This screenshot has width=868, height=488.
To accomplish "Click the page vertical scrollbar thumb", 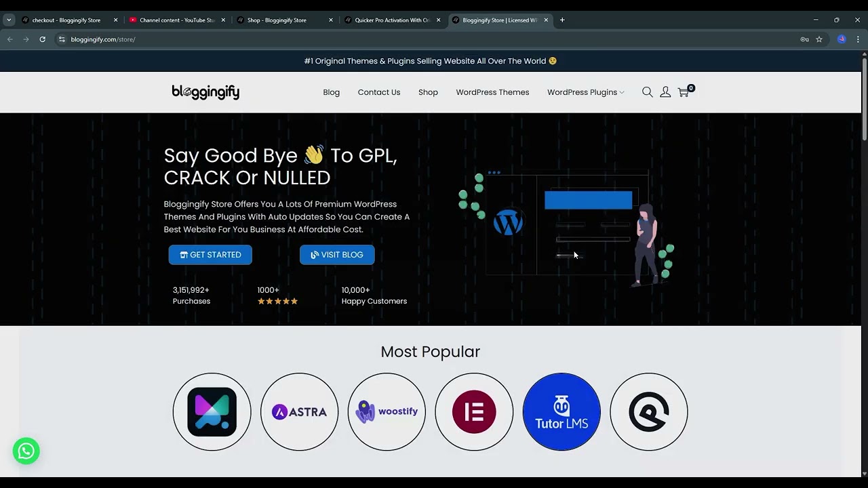I will [865, 100].
